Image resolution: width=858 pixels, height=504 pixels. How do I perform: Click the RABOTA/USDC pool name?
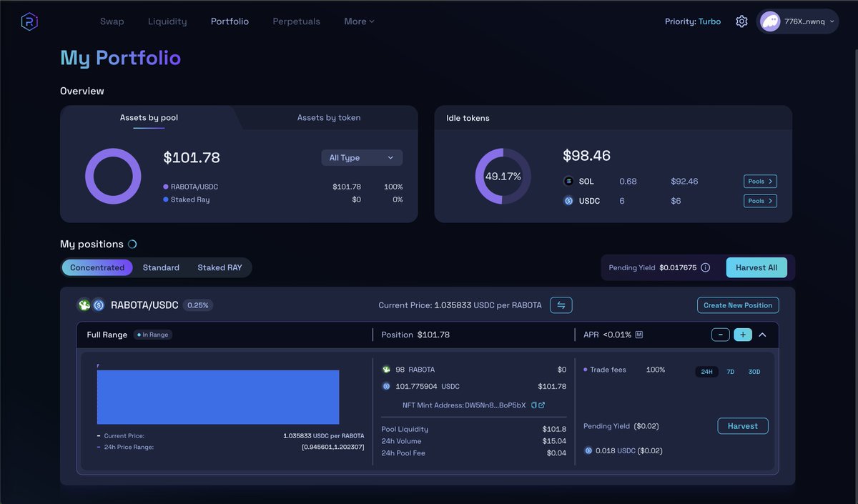[x=144, y=305]
